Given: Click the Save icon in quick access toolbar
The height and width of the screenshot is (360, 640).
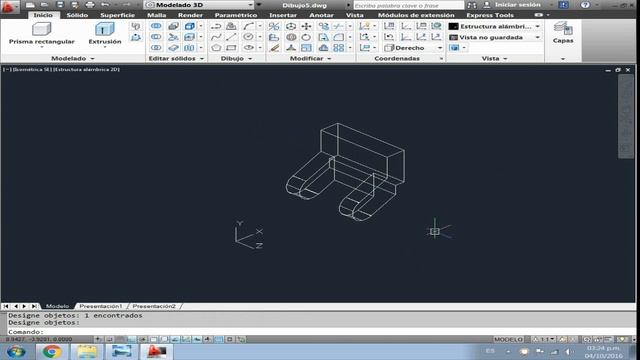Looking at the screenshot, I should click(60, 5).
